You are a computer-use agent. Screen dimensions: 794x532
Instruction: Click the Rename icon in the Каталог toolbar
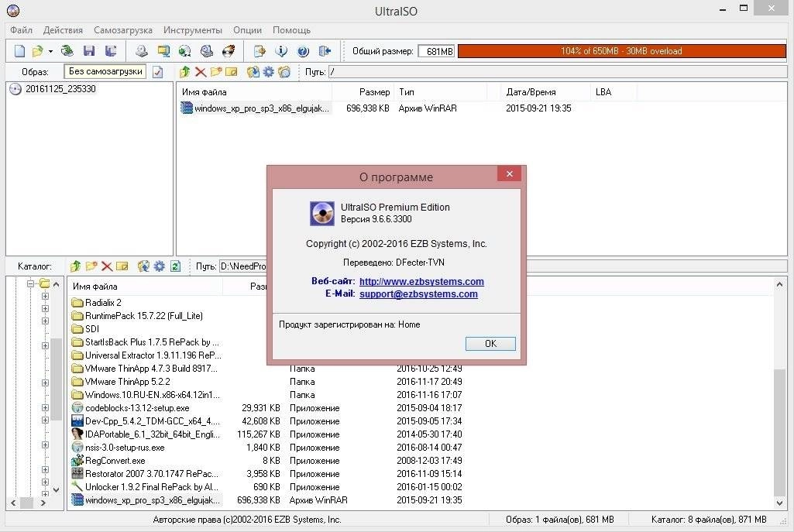pyautogui.click(x=122, y=266)
